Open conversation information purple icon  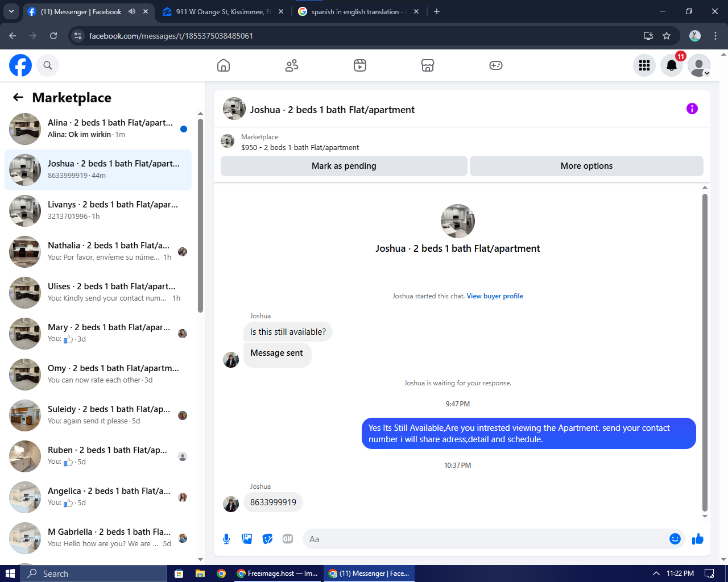click(x=692, y=109)
